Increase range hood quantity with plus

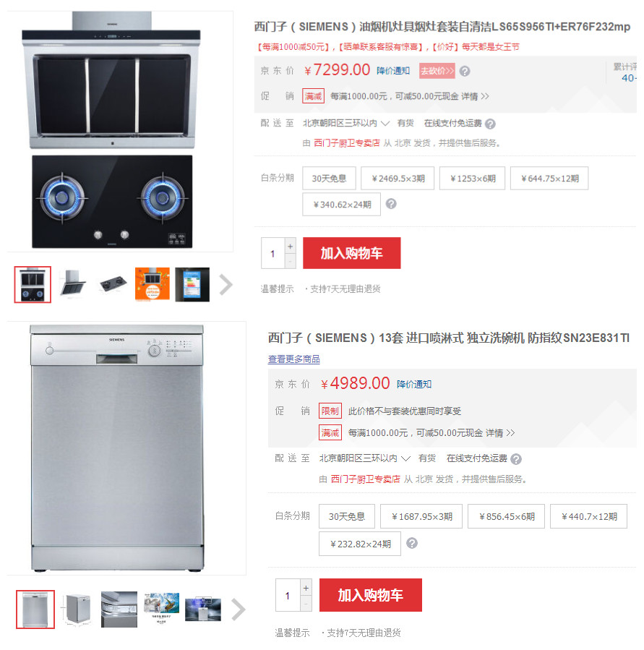pos(290,247)
